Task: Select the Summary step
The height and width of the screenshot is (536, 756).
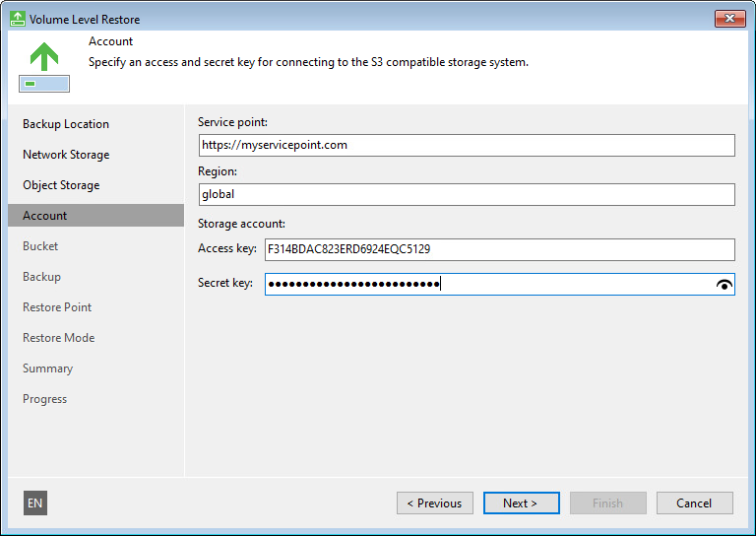Action: pos(47,368)
